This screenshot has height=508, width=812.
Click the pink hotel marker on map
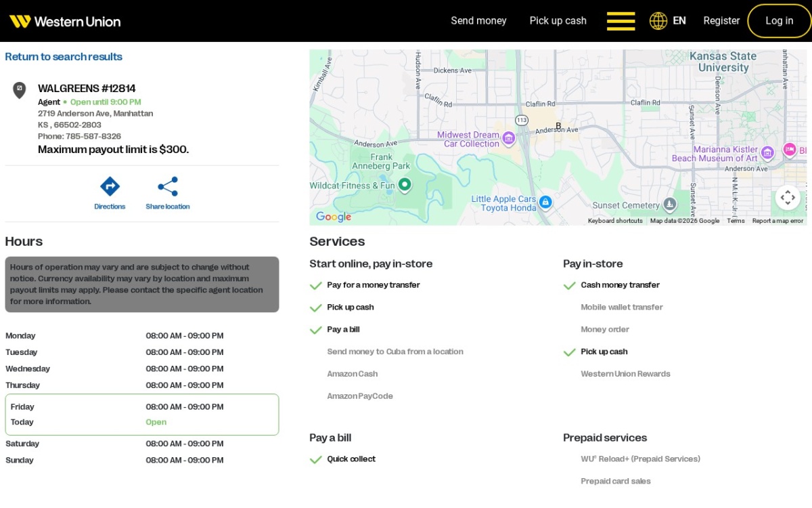(x=789, y=149)
